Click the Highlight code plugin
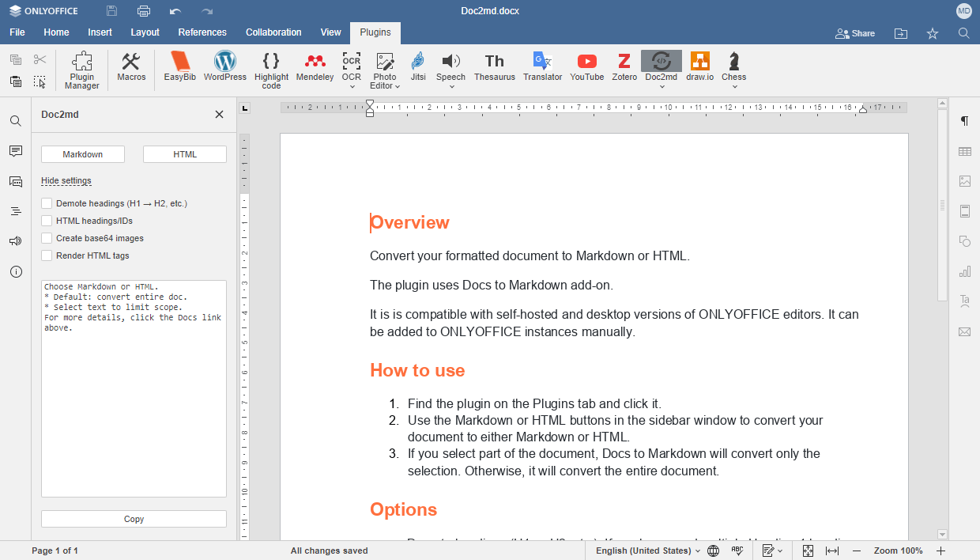Image resolution: width=980 pixels, height=560 pixels. [271, 70]
